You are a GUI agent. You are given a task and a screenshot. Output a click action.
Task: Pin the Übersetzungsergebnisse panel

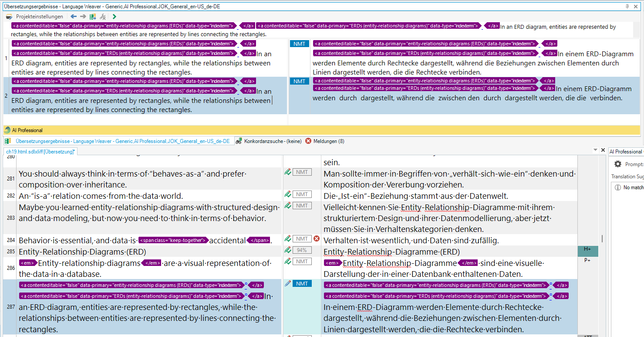click(x=627, y=6)
